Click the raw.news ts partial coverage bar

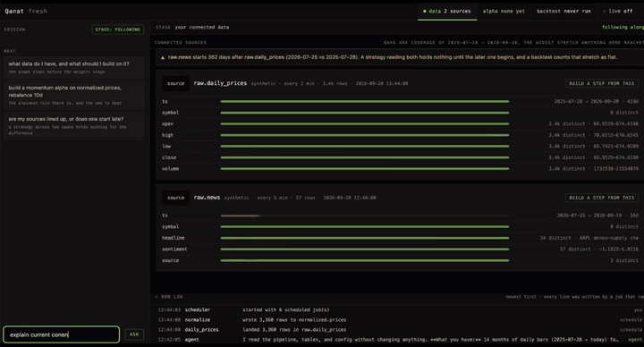tap(240, 216)
